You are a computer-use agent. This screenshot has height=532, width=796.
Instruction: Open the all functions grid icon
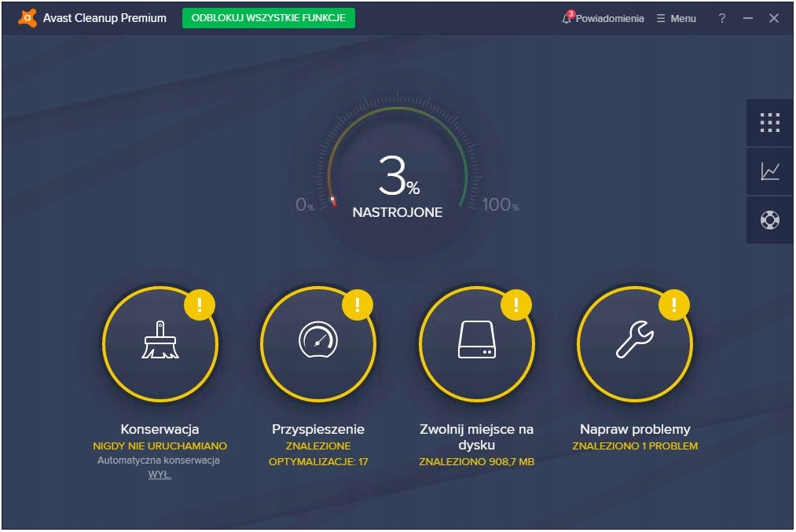point(769,123)
